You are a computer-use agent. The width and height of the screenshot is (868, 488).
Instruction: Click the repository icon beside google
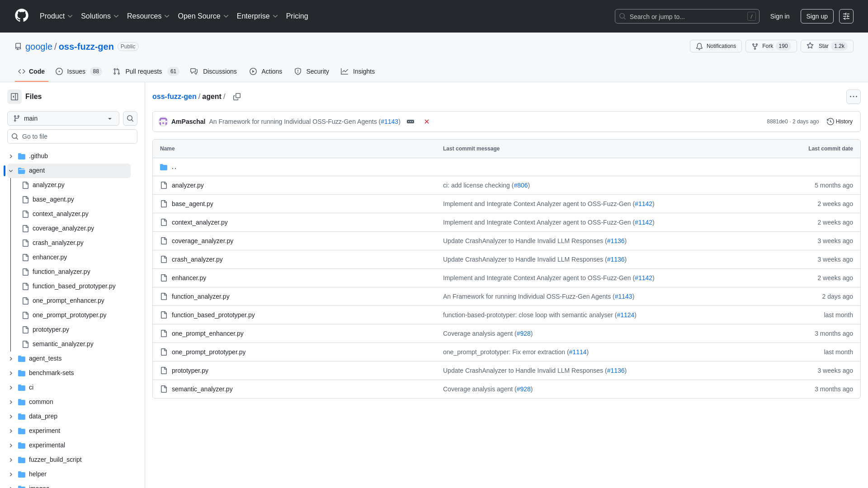(18, 47)
